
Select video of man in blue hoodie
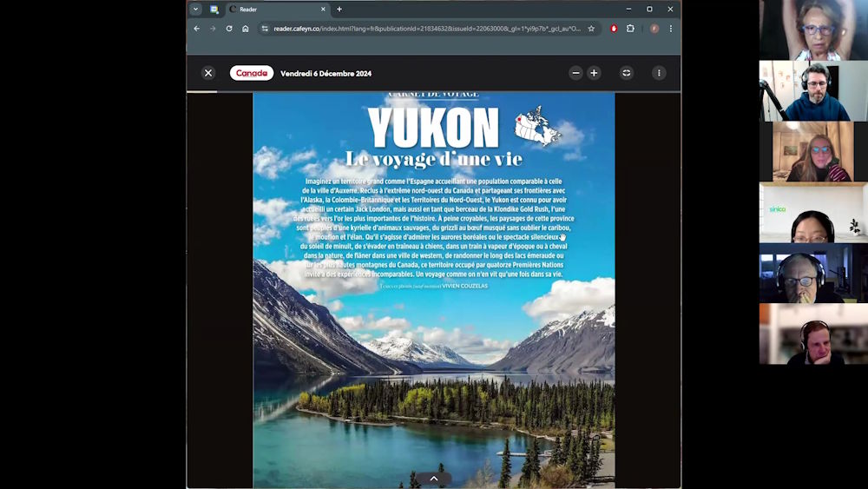click(813, 91)
